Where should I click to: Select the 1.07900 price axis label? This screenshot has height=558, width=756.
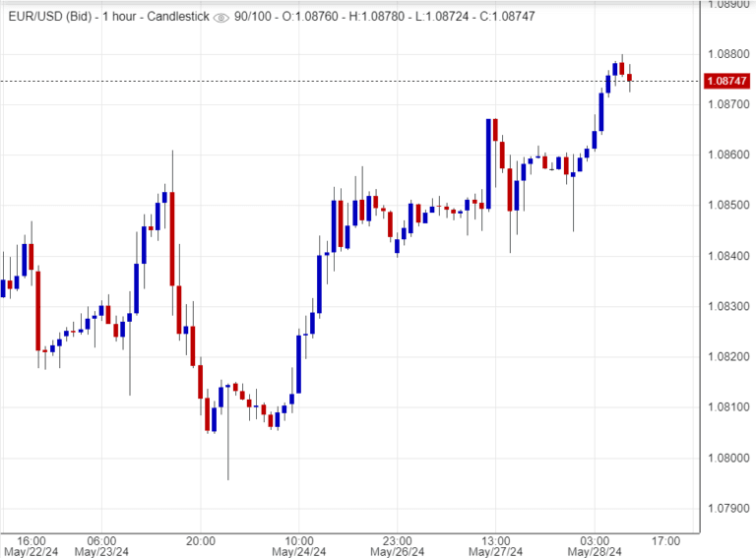(728, 509)
